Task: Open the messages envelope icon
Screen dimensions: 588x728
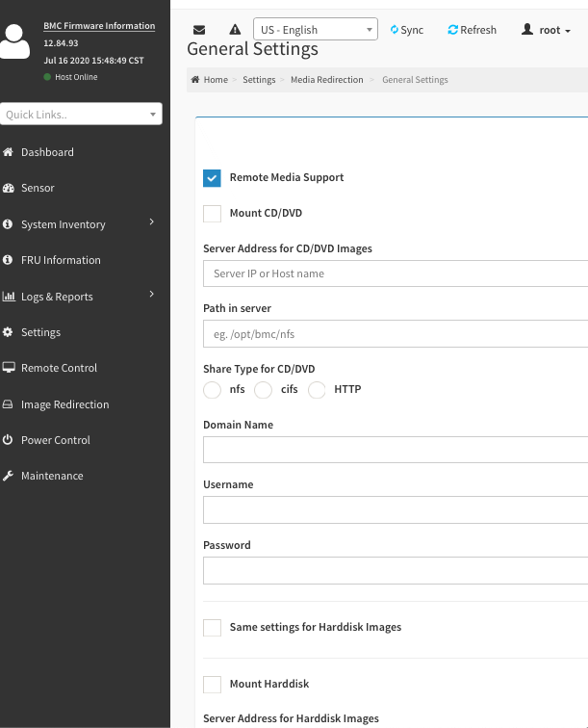Action: coord(199,30)
